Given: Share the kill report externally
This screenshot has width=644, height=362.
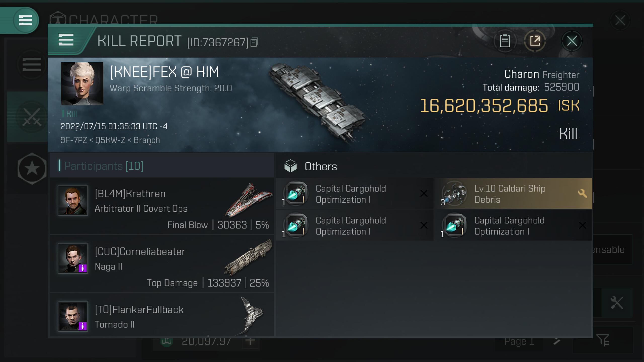Looking at the screenshot, I should coord(535,41).
